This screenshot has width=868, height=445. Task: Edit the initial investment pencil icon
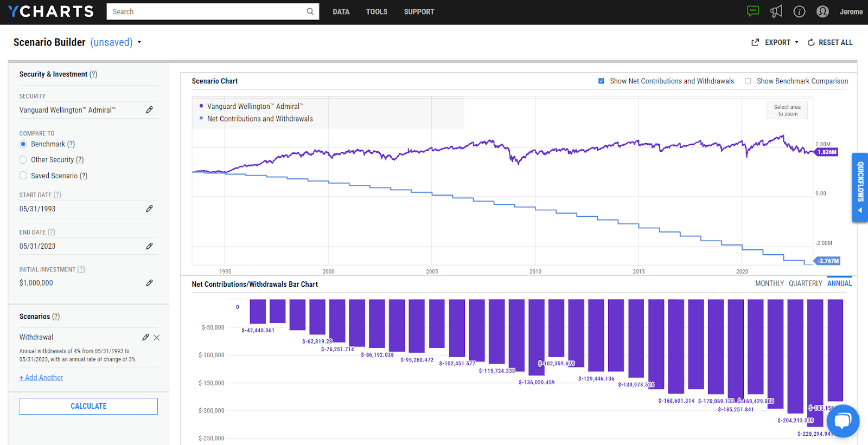click(x=149, y=283)
